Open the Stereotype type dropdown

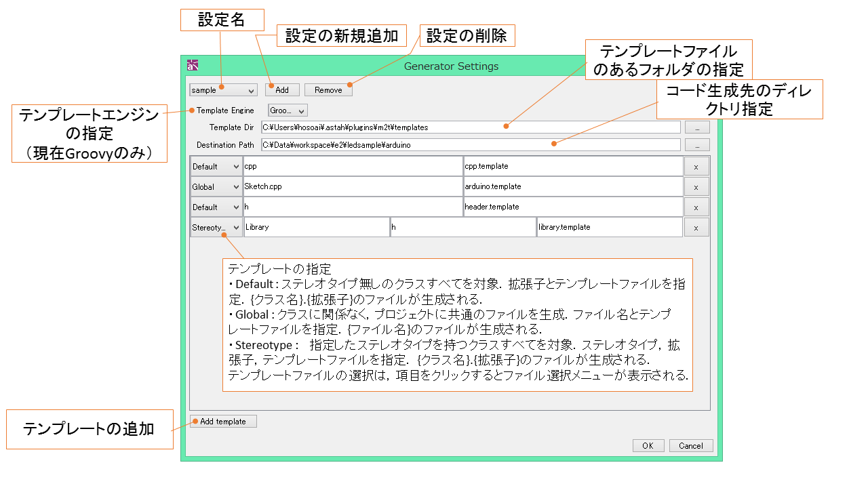pos(216,227)
